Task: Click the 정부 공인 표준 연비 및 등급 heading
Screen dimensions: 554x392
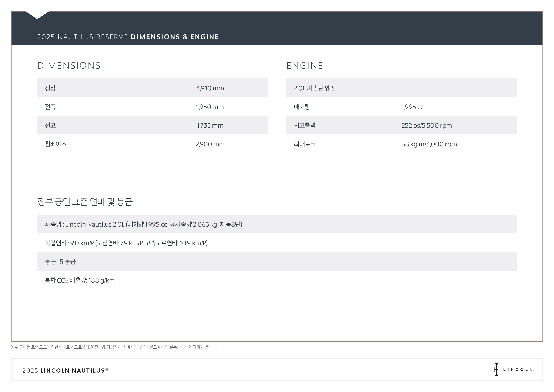Action: 85,202
